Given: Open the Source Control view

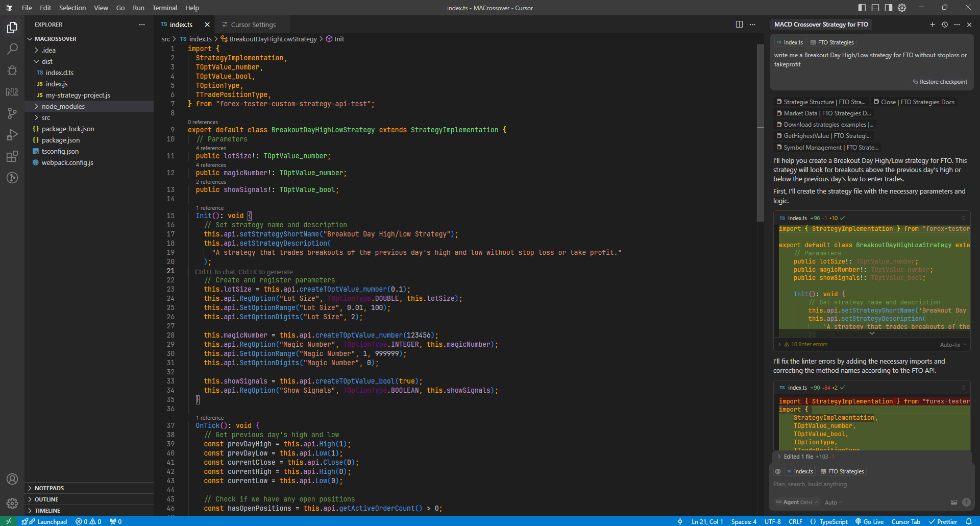Looking at the screenshot, I should [x=12, y=113].
